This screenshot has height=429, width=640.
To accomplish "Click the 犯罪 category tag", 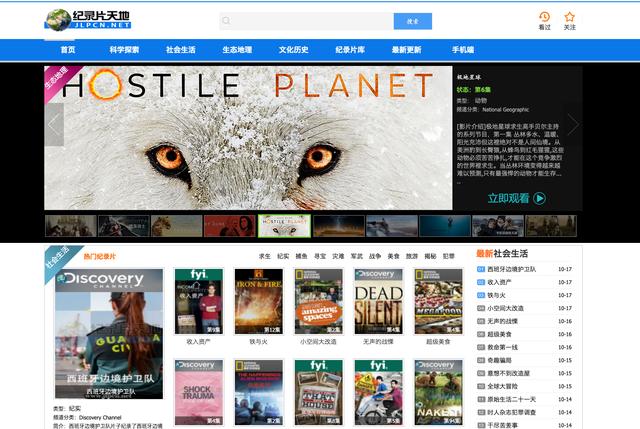I will coord(449,256).
